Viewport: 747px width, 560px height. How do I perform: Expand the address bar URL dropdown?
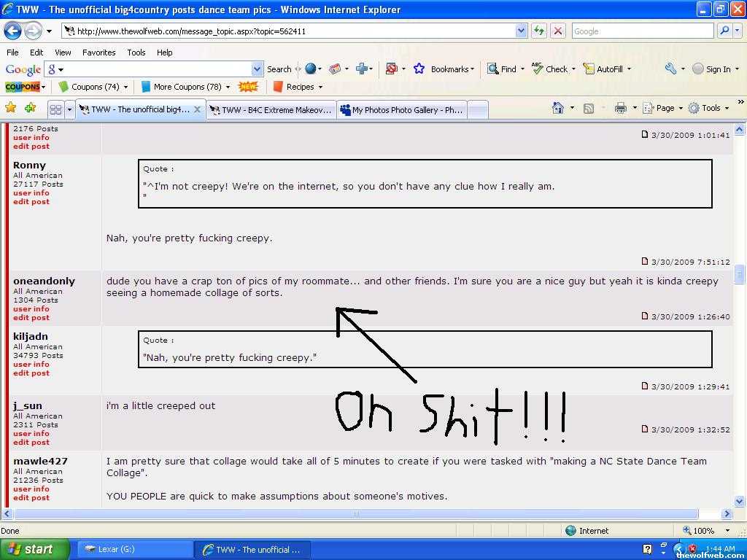[521, 31]
